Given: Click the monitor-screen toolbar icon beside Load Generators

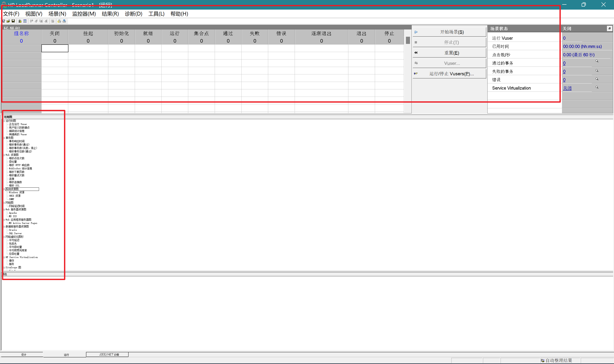Looking at the screenshot, I should pyautogui.click(x=25, y=21).
